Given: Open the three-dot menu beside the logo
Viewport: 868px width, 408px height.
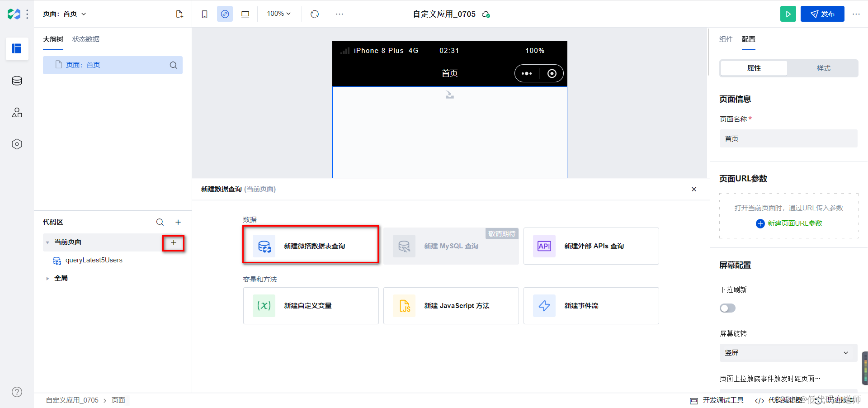Looking at the screenshot, I should (28, 14).
